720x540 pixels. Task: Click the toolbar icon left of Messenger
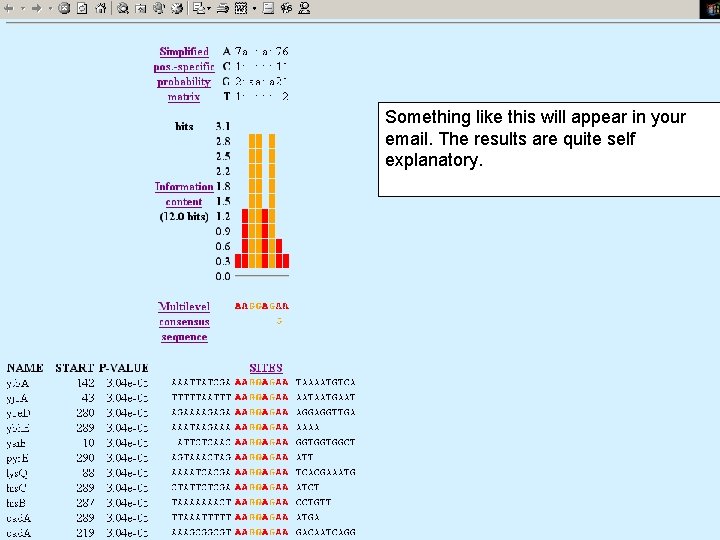(x=286, y=8)
